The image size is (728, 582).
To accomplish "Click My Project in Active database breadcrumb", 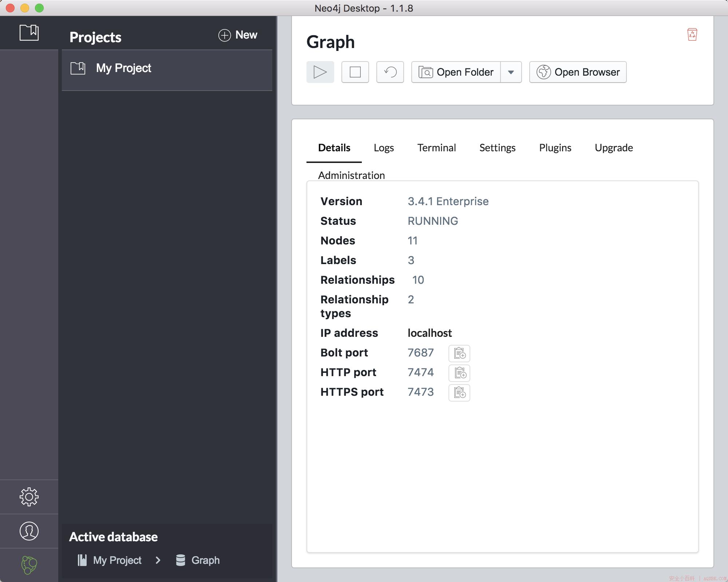I will tap(117, 560).
